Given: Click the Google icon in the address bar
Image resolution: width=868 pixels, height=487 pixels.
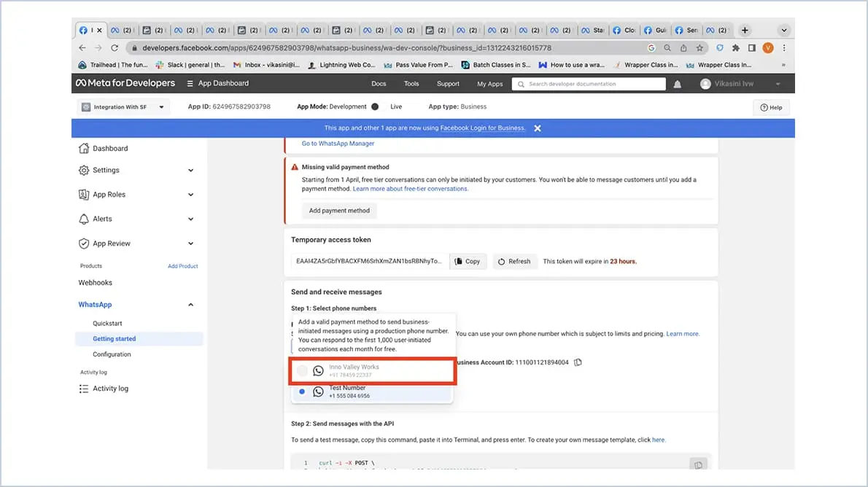Looking at the screenshot, I should click(x=651, y=48).
